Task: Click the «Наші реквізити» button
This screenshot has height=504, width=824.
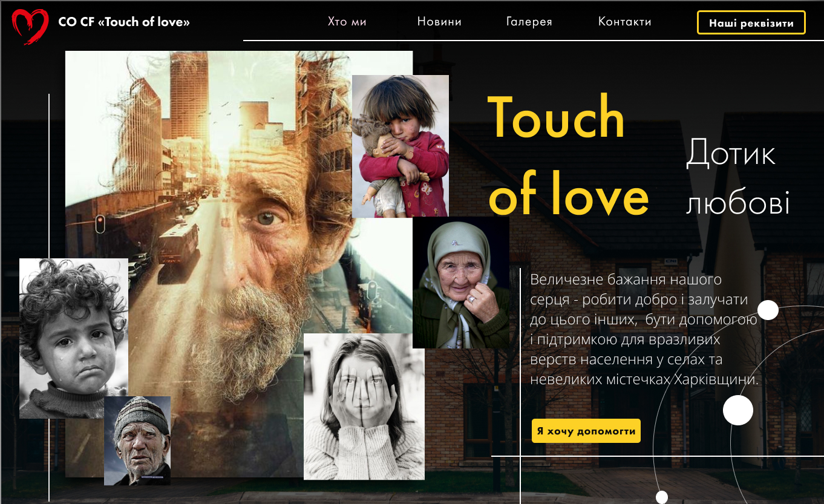Action: coord(751,23)
